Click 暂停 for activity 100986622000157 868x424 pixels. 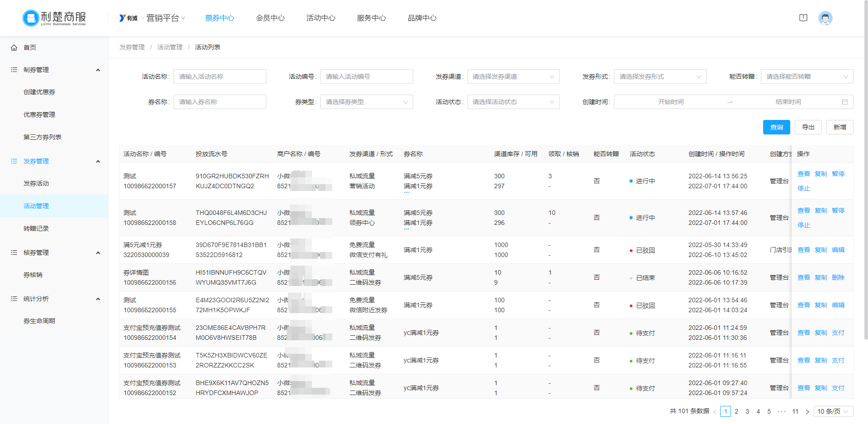[838, 174]
